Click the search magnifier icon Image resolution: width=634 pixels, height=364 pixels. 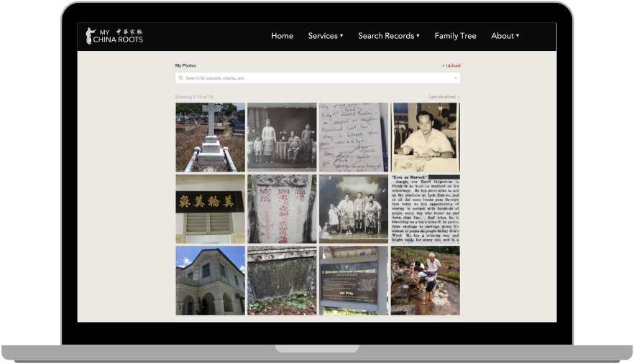[x=181, y=78]
